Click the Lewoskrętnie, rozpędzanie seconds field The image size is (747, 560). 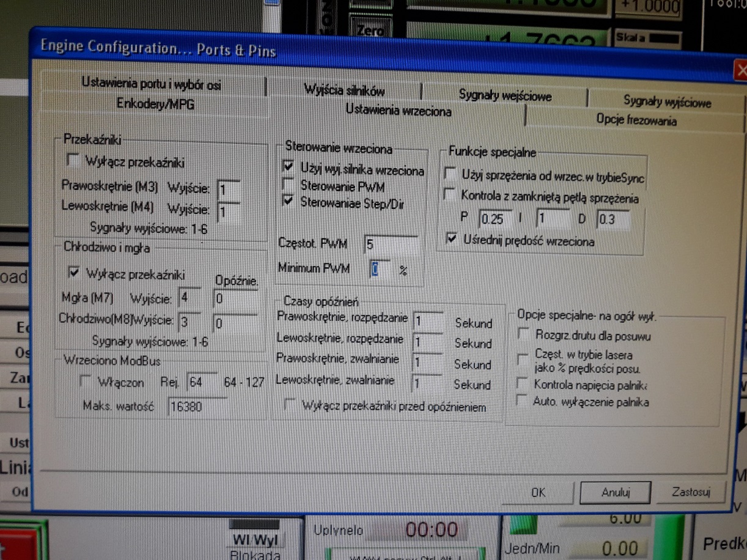coord(428,341)
